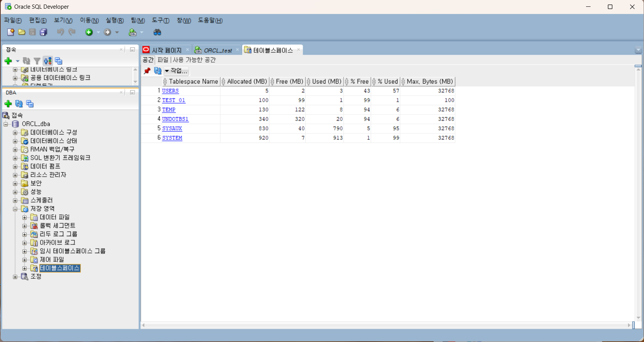644x342 pixels.
Task: Minimize the 접속 panel
Action: 132,50
